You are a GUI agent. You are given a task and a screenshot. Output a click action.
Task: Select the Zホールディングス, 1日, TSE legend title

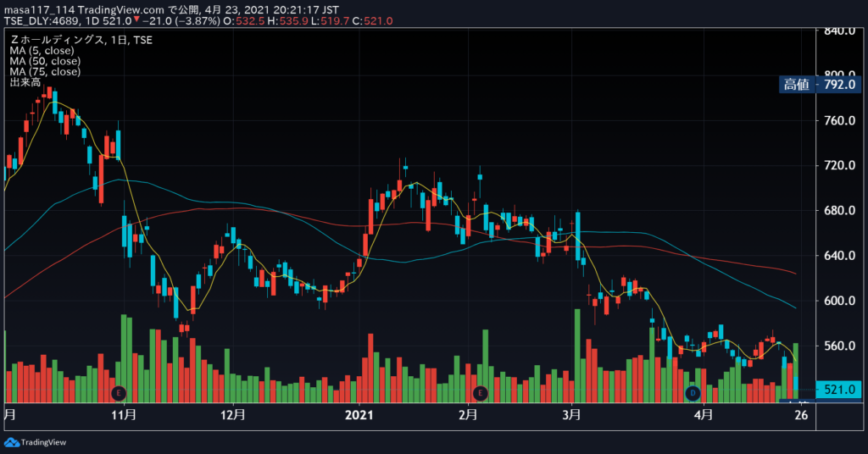click(81, 40)
